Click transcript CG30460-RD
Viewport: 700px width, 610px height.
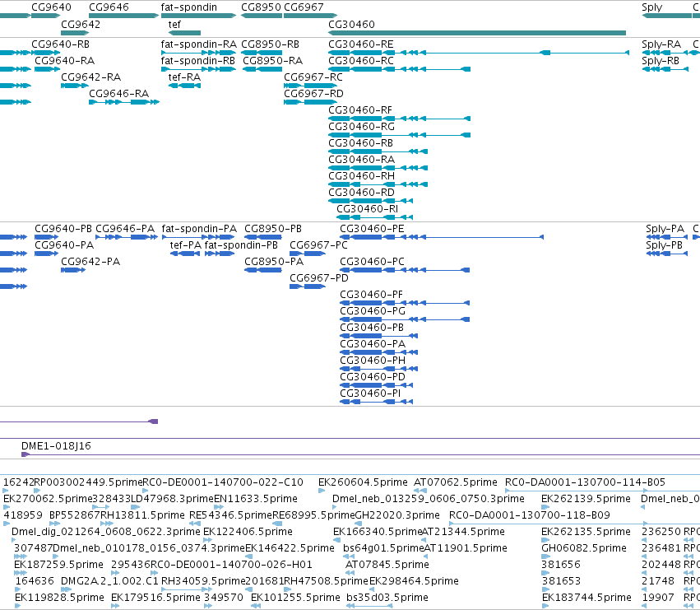tap(361, 193)
